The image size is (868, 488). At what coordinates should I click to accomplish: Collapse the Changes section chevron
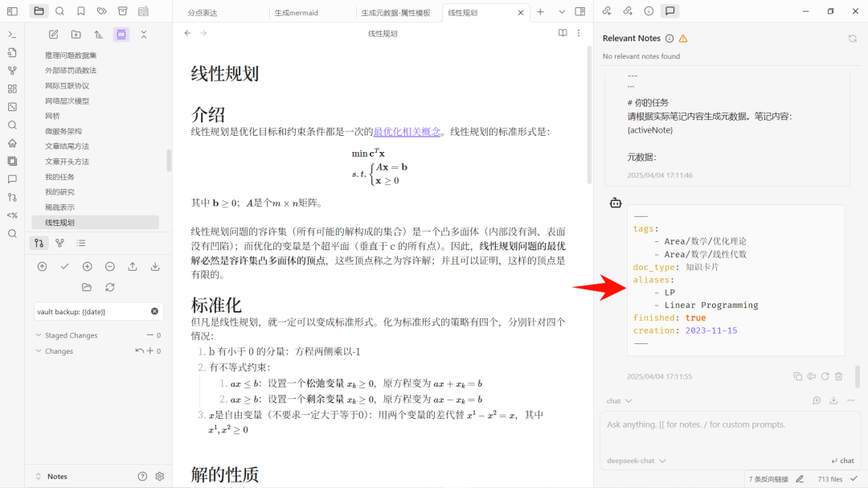39,351
